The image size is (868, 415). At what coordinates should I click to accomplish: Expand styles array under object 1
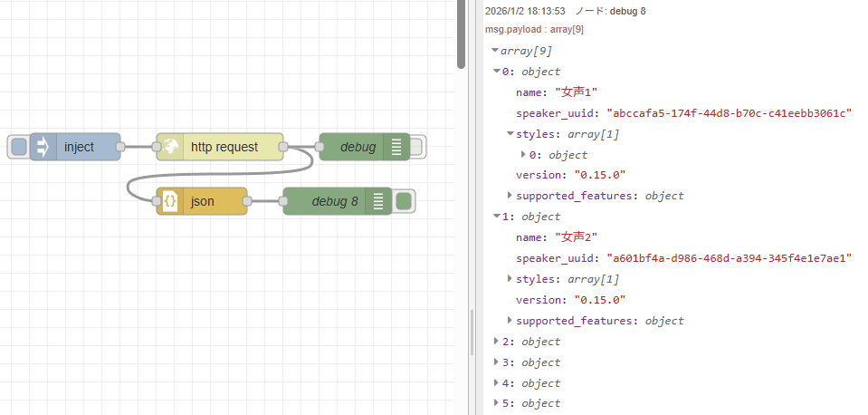510,279
